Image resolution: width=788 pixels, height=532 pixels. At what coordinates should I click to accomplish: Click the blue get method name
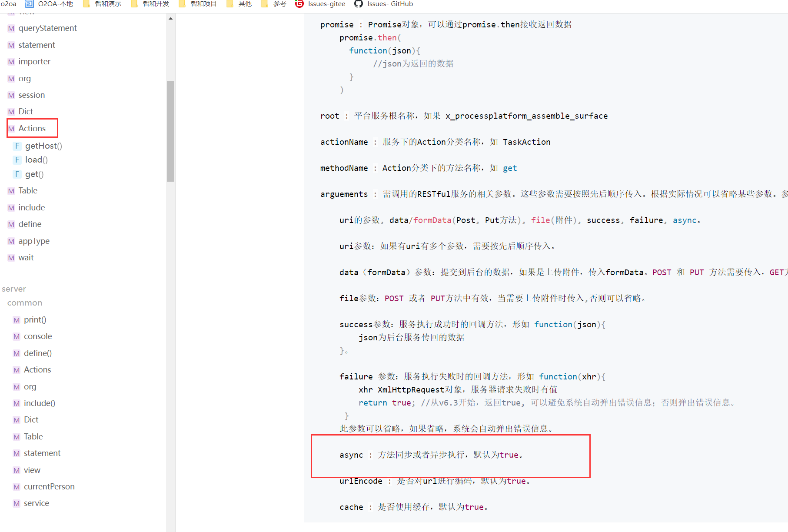point(510,168)
